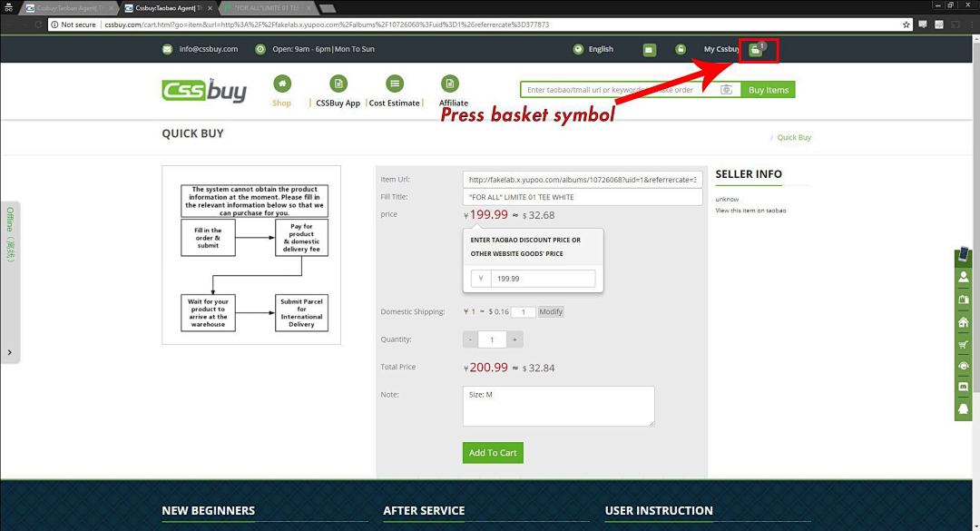Click the Quick Buy breadcrumb link
The width and height of the screenshot is (980, 531).
click(x=794, y=138)
